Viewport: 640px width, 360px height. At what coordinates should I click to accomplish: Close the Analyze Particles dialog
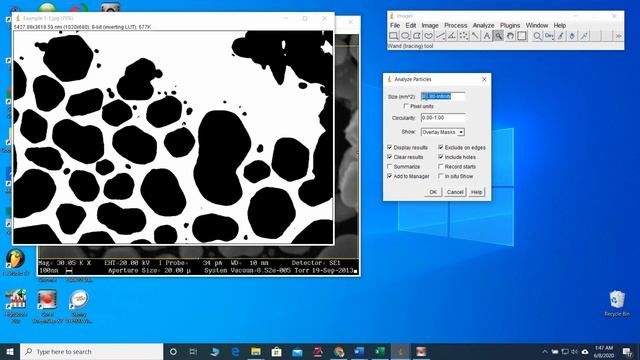(x=484, y=79)
